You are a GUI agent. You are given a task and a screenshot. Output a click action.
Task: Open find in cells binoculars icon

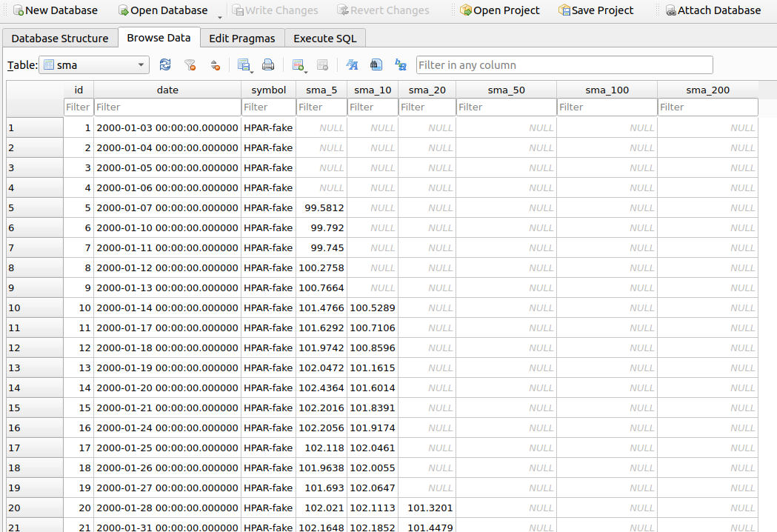tap(376, 65)
